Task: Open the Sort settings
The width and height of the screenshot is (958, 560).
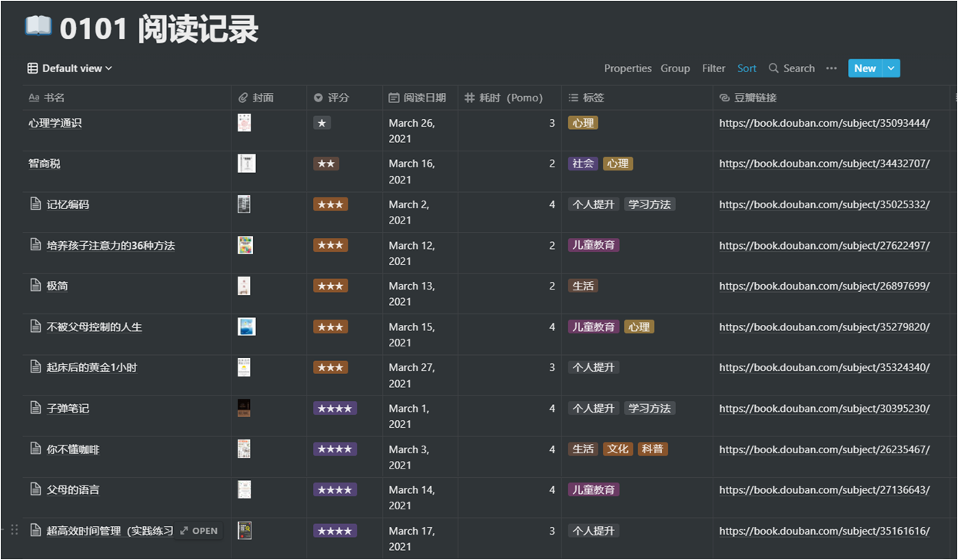Action: [747, 68]
